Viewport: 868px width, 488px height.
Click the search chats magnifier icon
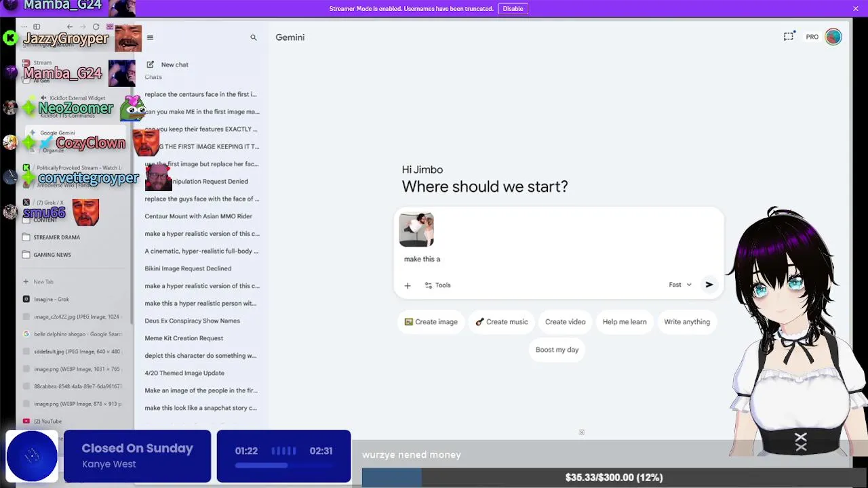[254, 38]
